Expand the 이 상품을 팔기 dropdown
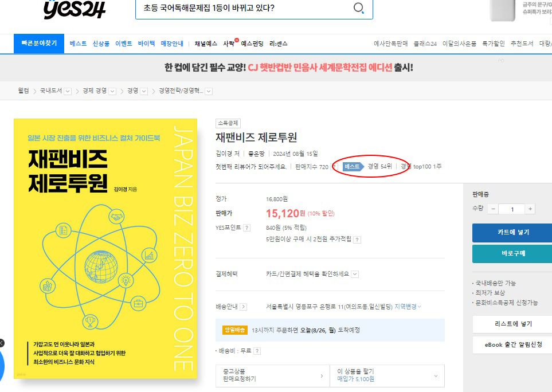This screenshot has width=552, height=392. click(436, 375)
